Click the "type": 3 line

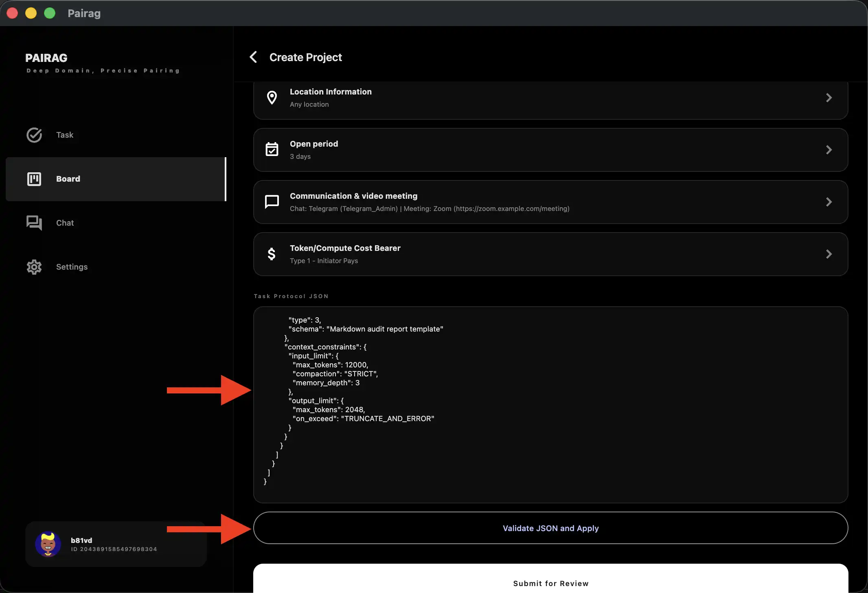click(305, 320)
